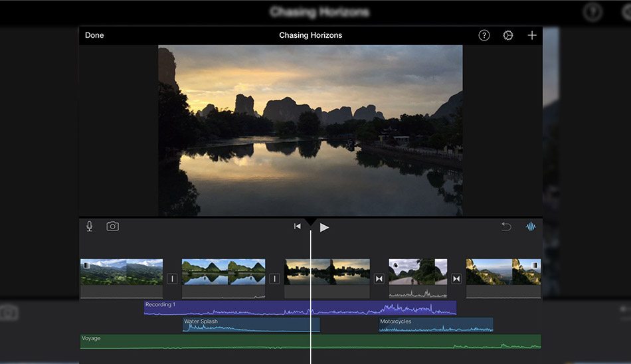Image resolution: width=631 pixels, height=364 pixels.
Task: Edit transition between second and third clips
Action: click(274, 278)
